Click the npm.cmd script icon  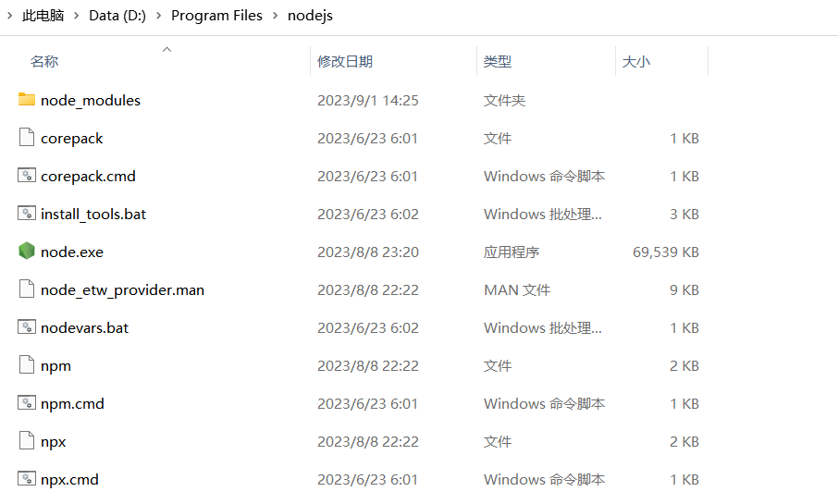tap(27, 403)
